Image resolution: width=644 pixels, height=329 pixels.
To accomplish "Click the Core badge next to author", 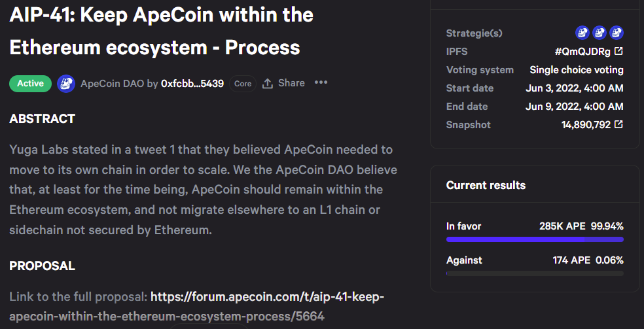I will point(243,84).
